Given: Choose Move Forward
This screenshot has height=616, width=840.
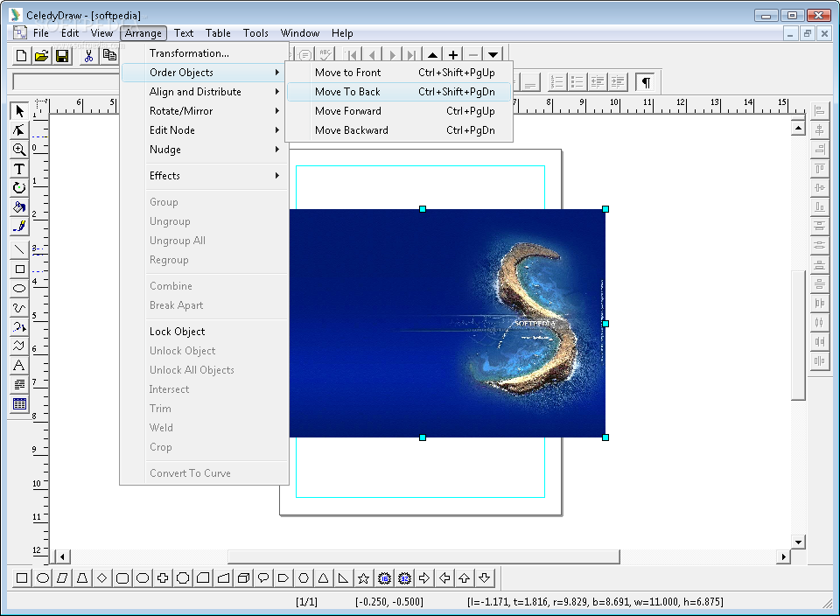Looking at the screenshot, I should pyautogui.click(x=399, y=111).
